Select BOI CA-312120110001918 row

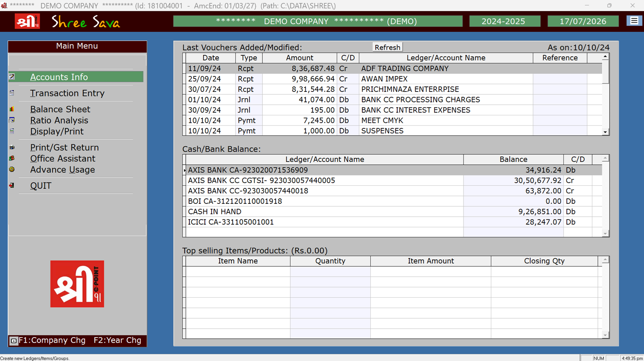click(x=394, y=201)
